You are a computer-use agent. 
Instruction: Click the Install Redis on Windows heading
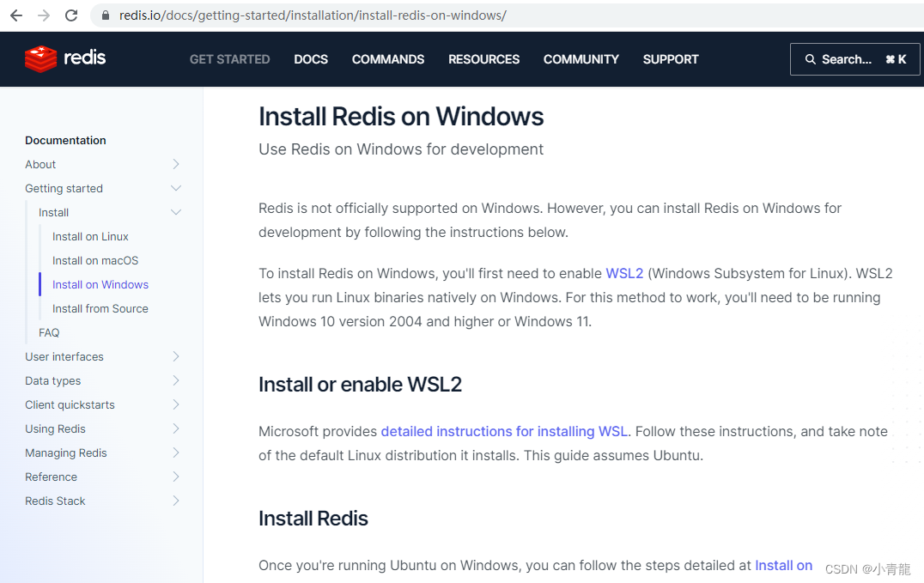[401, 117]
